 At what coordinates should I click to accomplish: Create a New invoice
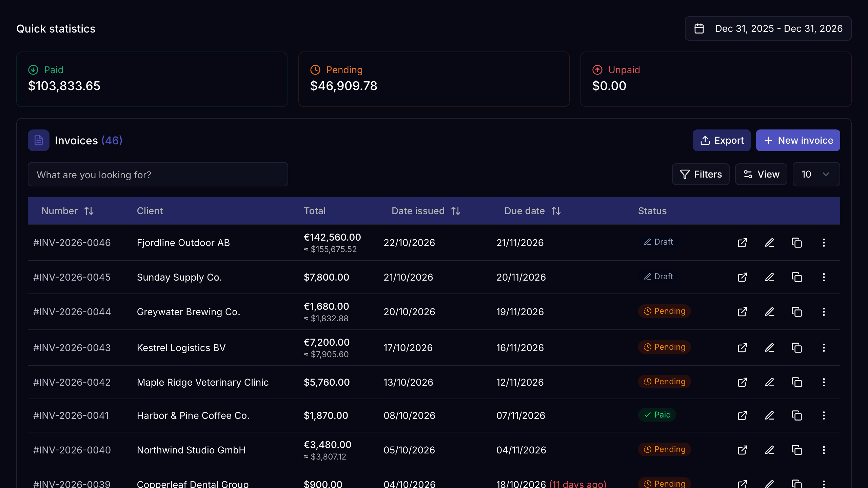pos(798,140)
